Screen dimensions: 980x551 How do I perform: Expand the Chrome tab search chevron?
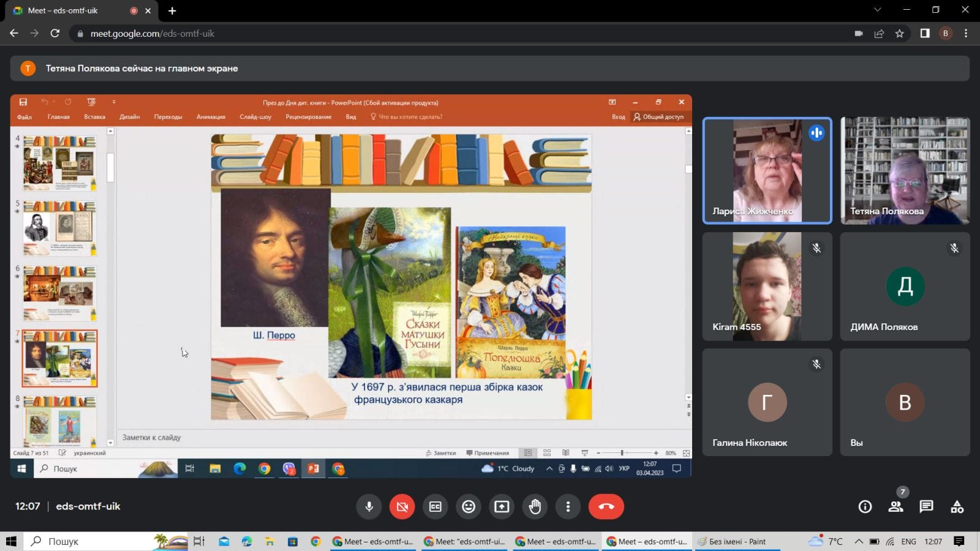pyautogui.click(x=877, y=10)
